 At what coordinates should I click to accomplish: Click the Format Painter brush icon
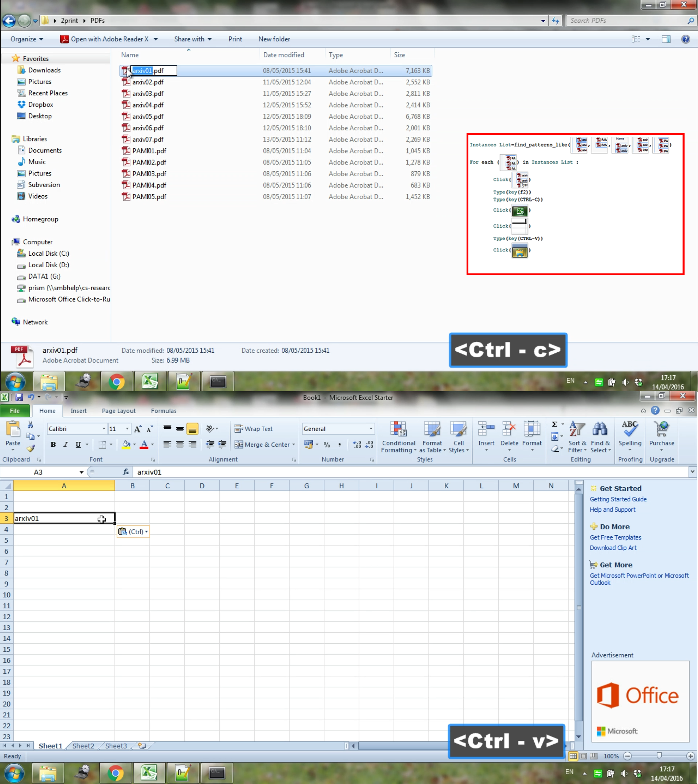tap(31, 448)
